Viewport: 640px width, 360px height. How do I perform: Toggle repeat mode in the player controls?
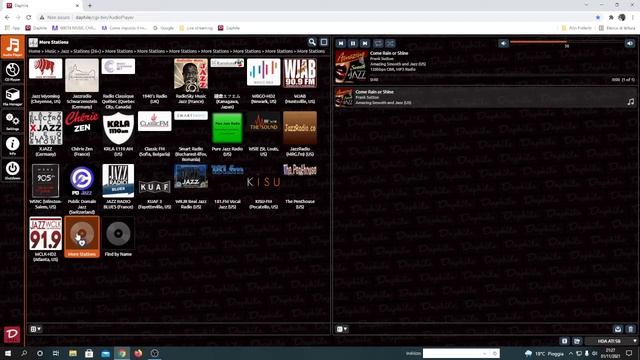click(x=378, y=43)
